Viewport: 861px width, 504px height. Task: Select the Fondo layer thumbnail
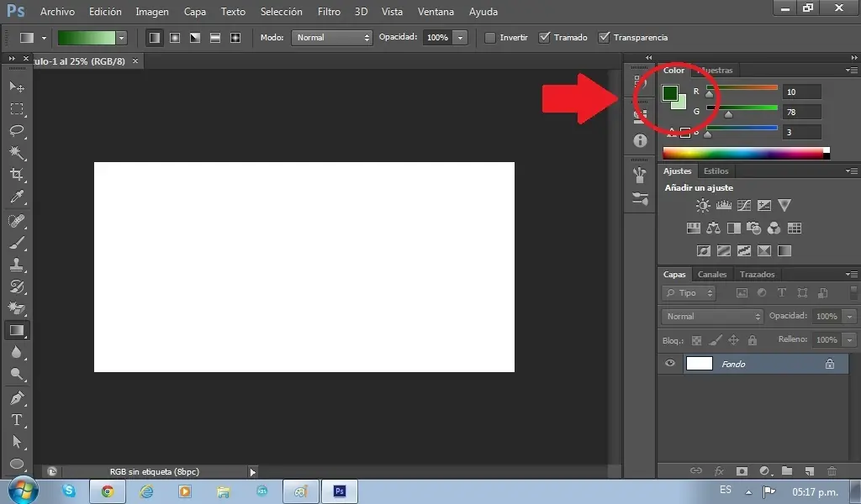(699, 363)
